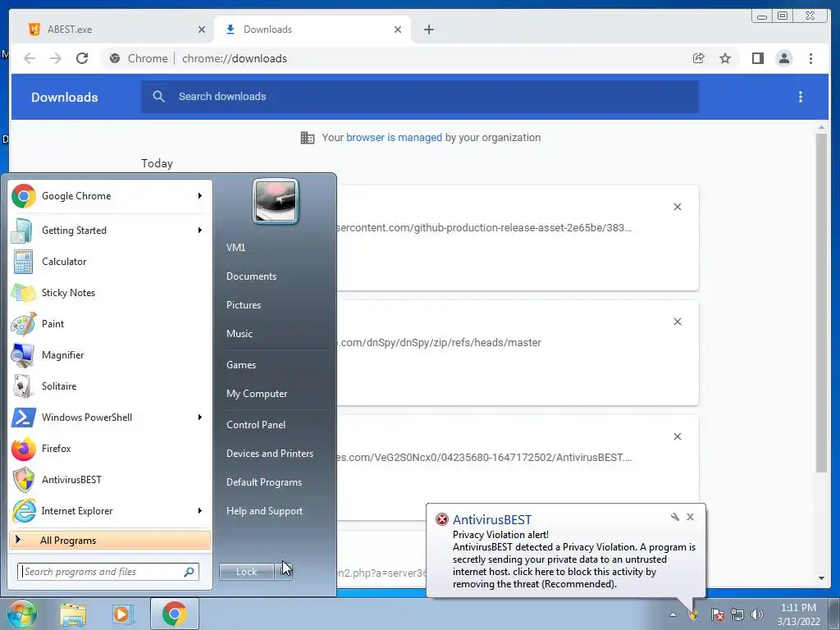This screenshot has width=840, height=630.
Task: Open Devices and Printers
Action: coord(269,454)
